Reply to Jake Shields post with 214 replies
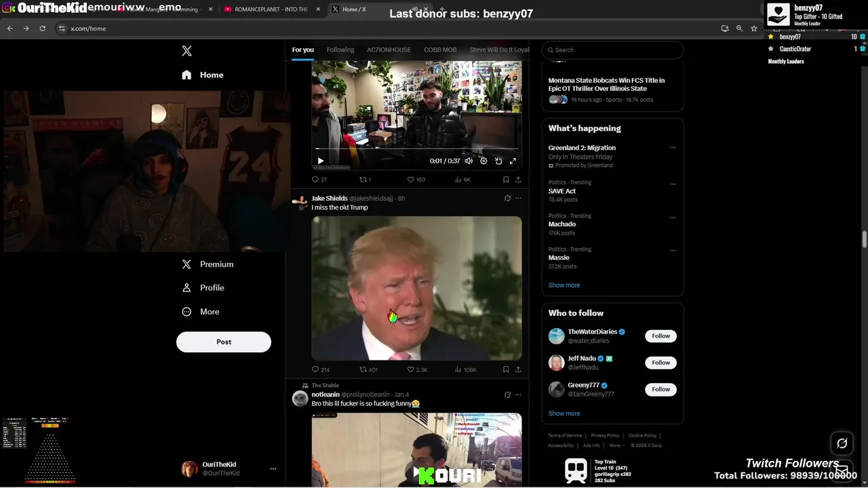Image resolution: width=868 pixels, height=488 pixels. point(320,369)
